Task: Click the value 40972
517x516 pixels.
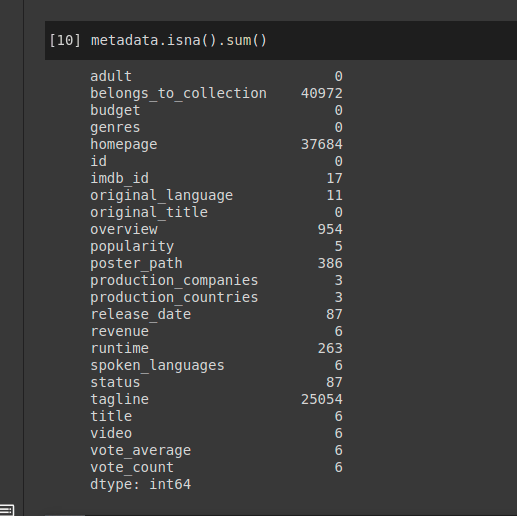Action: coord(322,93)
